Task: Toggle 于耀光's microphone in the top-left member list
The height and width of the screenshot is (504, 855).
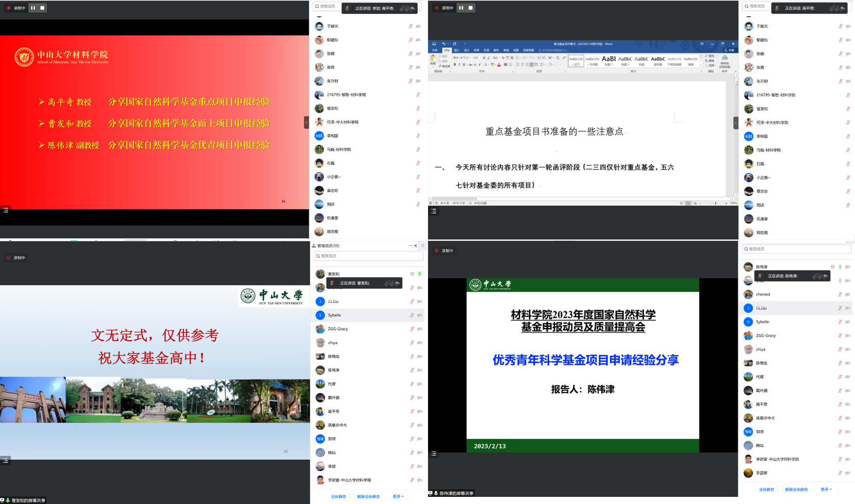Action: 410,26
